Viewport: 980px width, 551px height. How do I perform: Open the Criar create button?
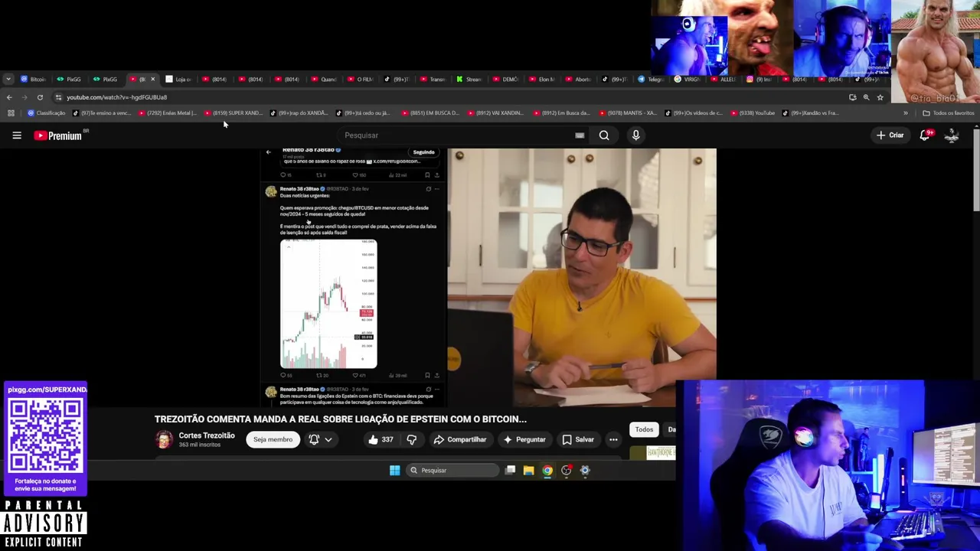click(x=890, y=135)
